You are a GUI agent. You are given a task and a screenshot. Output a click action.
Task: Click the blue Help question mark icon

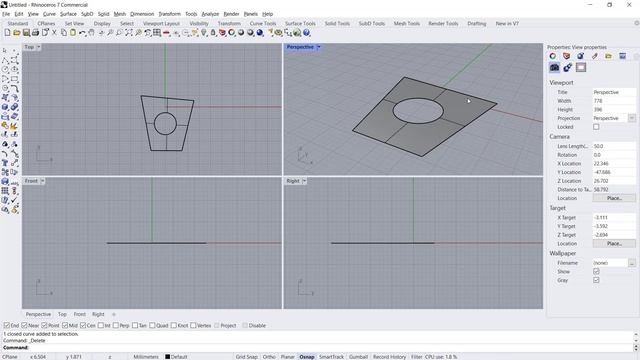click(307, 33)
